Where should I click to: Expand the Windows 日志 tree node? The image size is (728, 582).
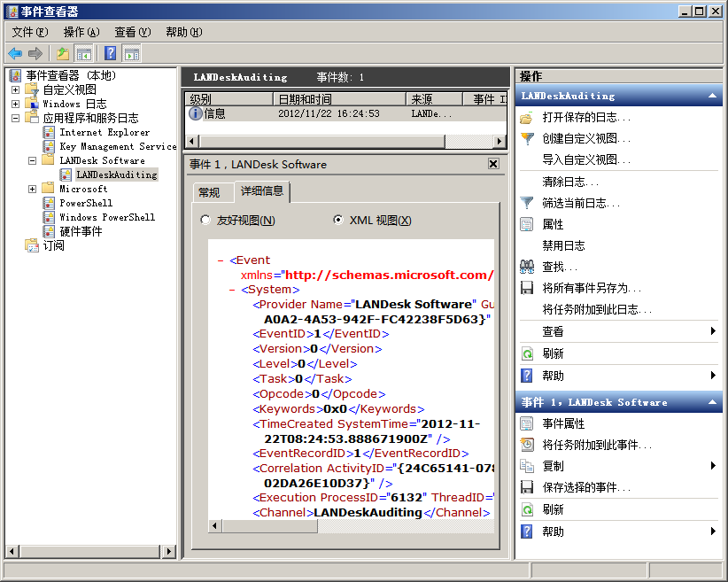pyautogui.click(x=15, y=104)
